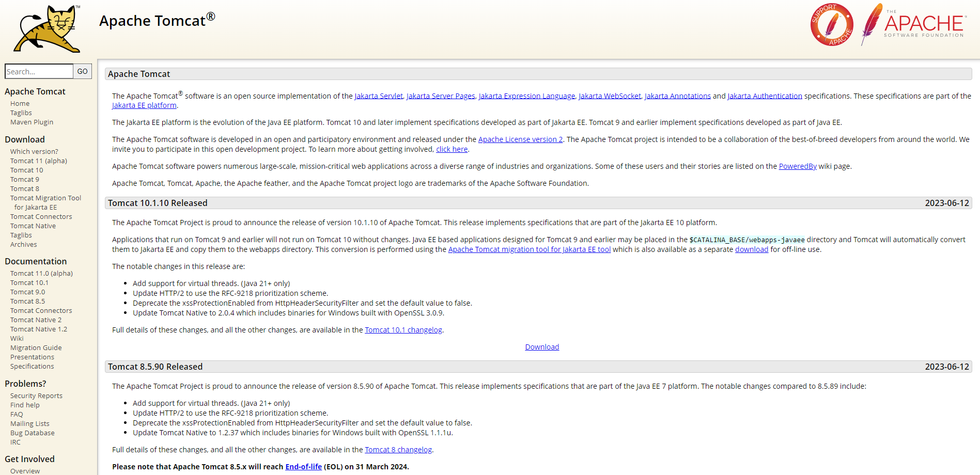This screenshot has width=980, height=475.
Task: Click the Tomcat 8.5.90 Released heading
Action: pyautogui.click(x=155, y=367)
